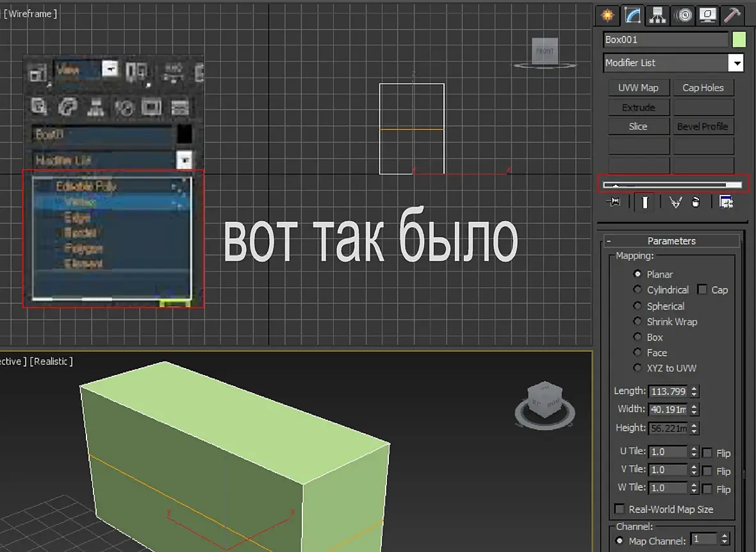Click the Bevel Profile button
Image resolution: width=756 pixels, height=552 pixels.
point(702,126)
